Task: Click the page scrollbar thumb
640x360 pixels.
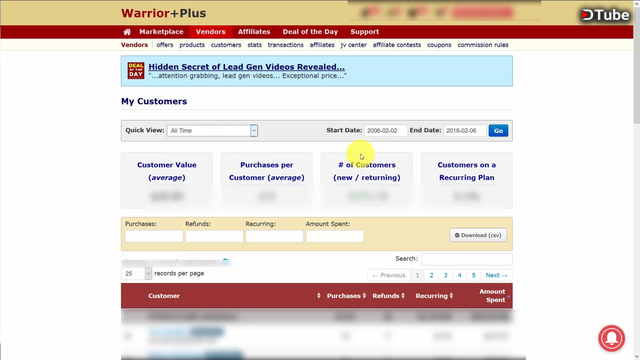Action: click(x=636, y=65)
